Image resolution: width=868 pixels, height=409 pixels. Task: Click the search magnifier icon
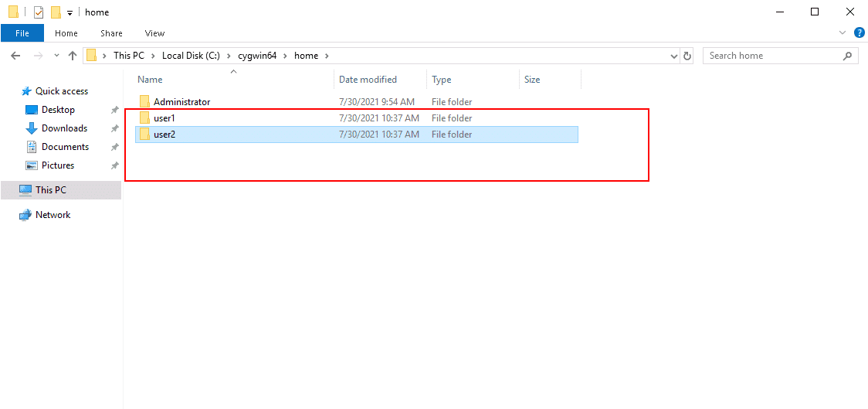point(846,56)
